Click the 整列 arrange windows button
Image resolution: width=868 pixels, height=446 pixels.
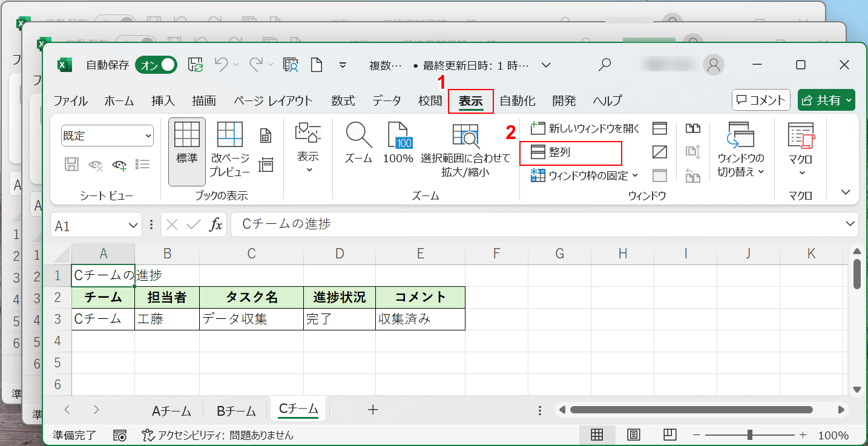(571, 153)
